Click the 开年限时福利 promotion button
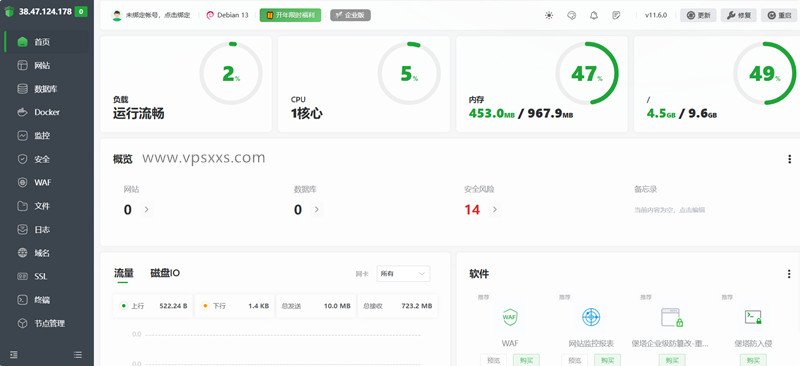This screenshot has height=366, width=800. [290, 15]
